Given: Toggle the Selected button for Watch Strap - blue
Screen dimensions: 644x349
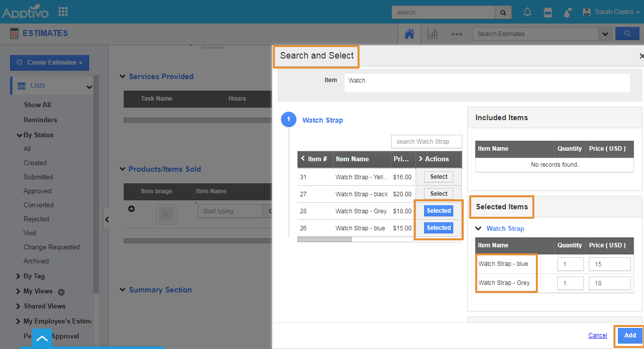Looking at the screenshot, I should (439, 228).
